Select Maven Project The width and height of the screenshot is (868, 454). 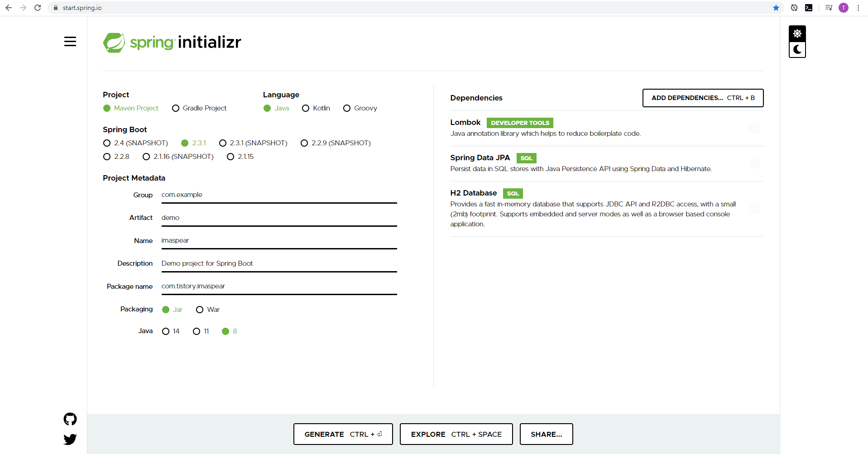pos(131,108)
